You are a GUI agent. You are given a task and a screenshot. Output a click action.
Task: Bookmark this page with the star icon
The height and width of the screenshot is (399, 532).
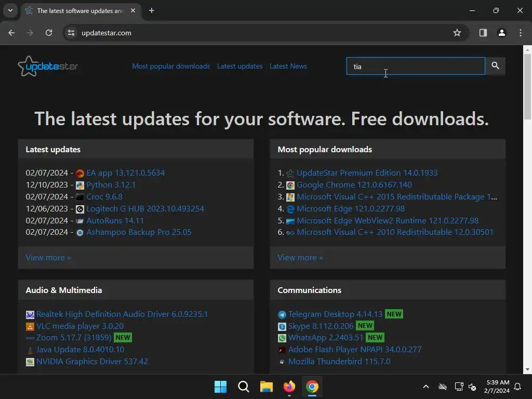pos(457,33)
